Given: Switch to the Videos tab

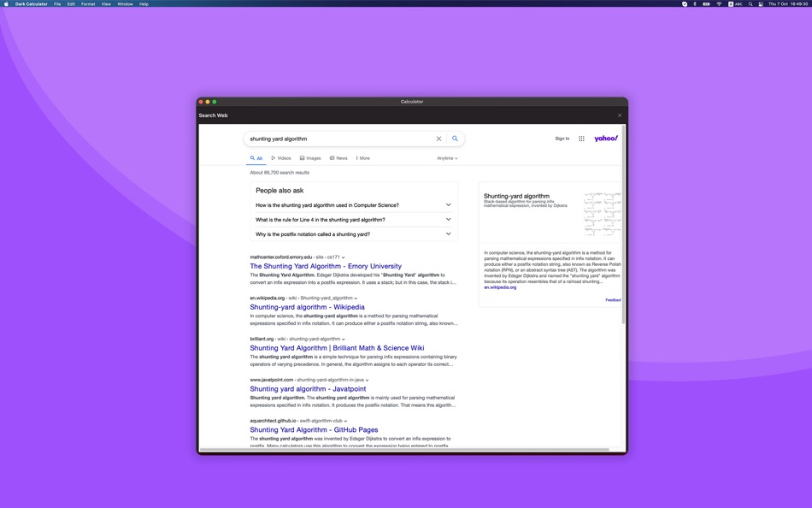Looking at the screenshot, I should point(281,158).
